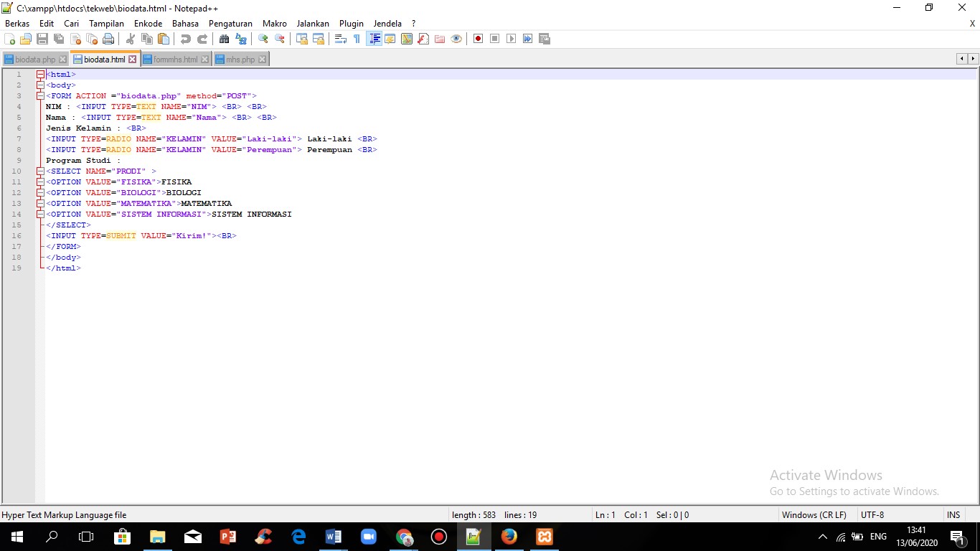This screenshot has height=551, width=980.
Task: Undo last edit via toolbar arrow
Action: point(187,39)
